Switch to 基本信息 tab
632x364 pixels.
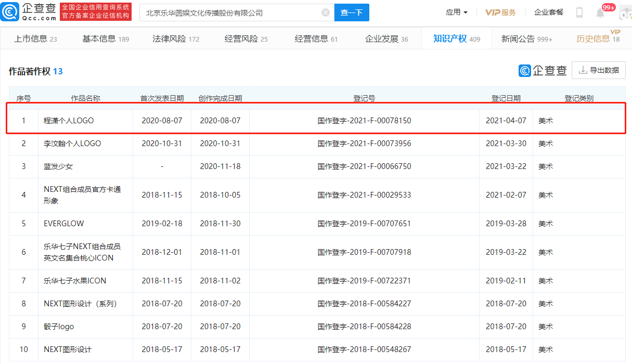(106, 39)
